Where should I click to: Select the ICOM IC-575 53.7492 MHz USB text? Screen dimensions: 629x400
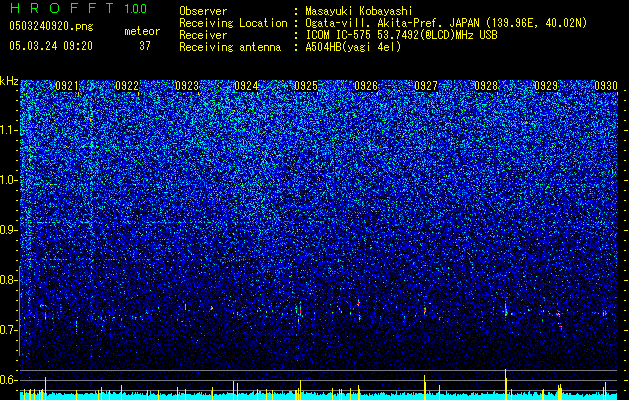401,35
